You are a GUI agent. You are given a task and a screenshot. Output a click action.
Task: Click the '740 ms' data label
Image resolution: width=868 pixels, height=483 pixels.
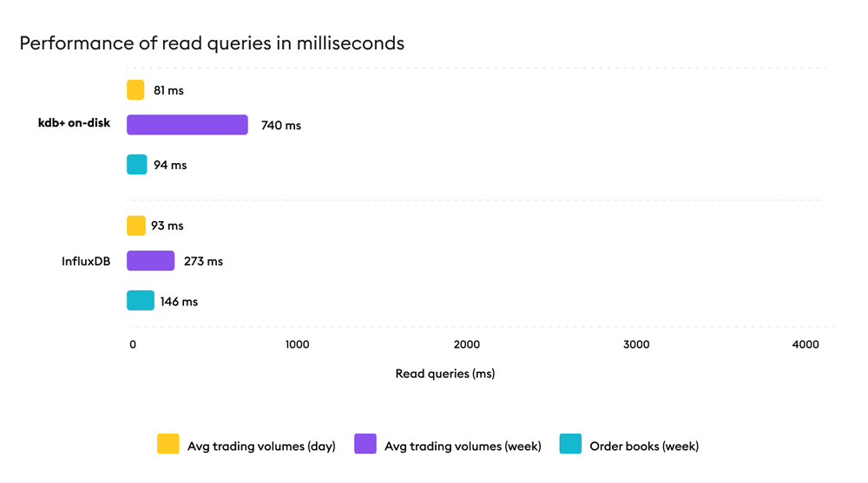pyautogui.click(x=281, y=126)
